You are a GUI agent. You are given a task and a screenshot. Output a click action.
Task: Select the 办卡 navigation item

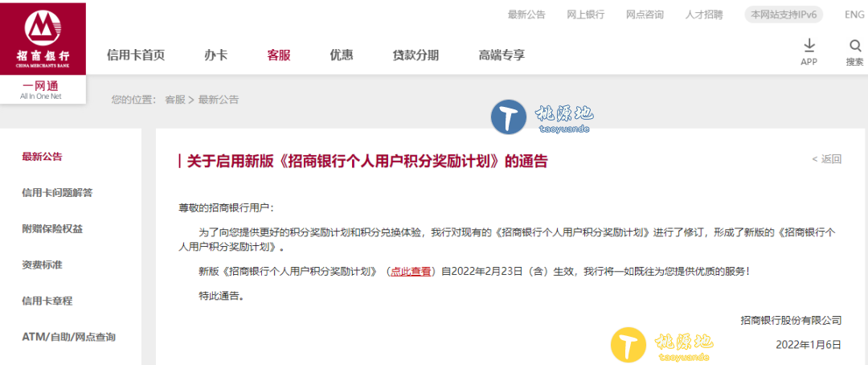point(215,55)
